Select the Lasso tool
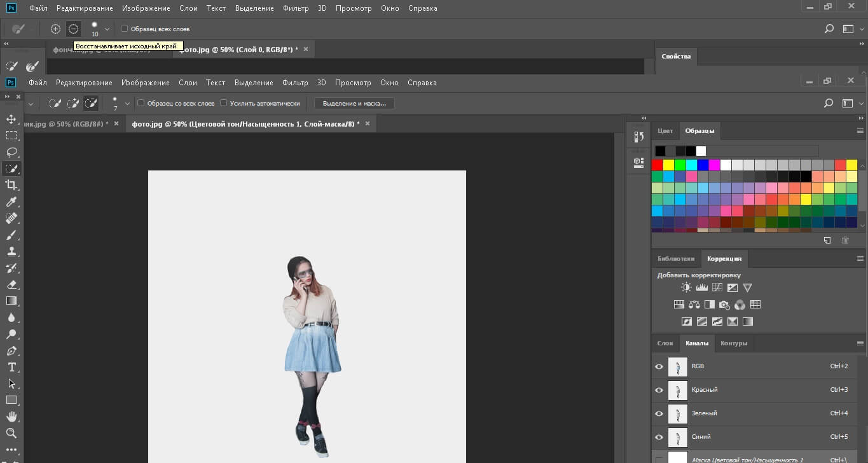 tap(11, 152)
